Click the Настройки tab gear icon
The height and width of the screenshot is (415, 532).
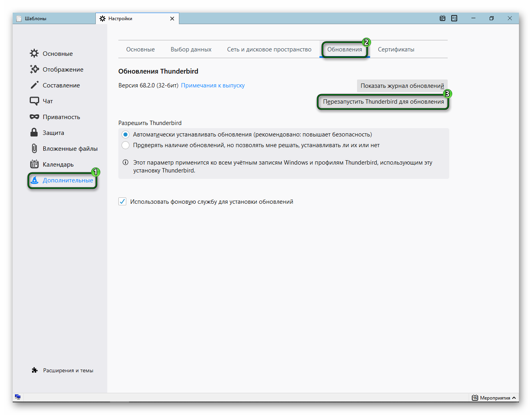[103, 19]
